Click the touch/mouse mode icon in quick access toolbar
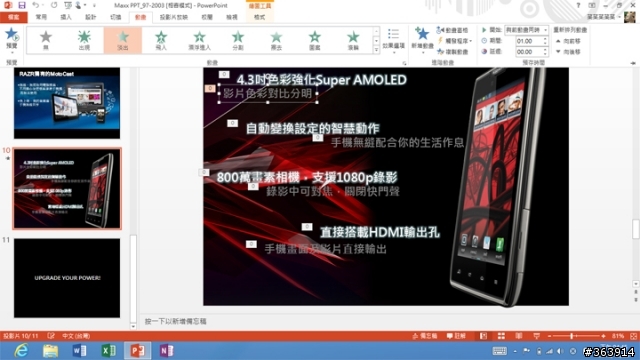 (78, 5)
